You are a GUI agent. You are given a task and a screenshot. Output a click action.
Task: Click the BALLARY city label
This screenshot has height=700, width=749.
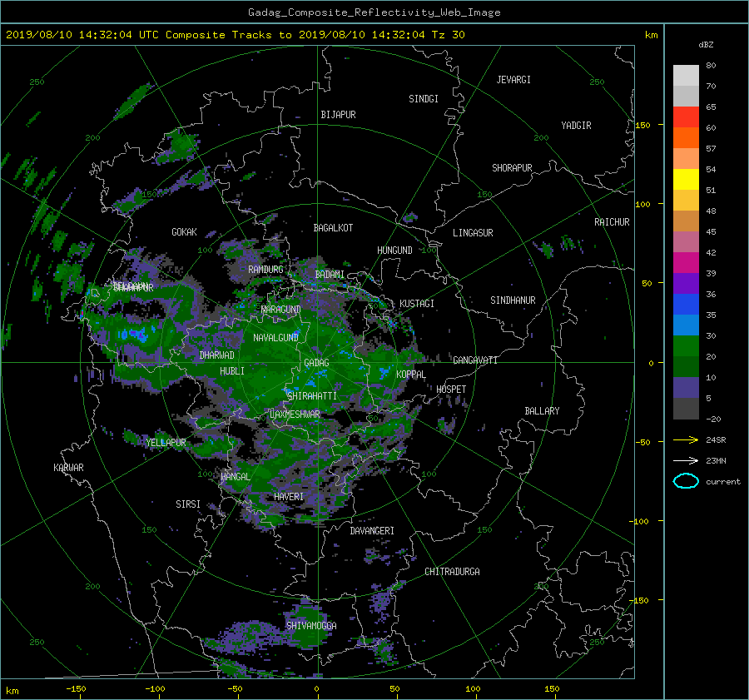coord(542,411)
